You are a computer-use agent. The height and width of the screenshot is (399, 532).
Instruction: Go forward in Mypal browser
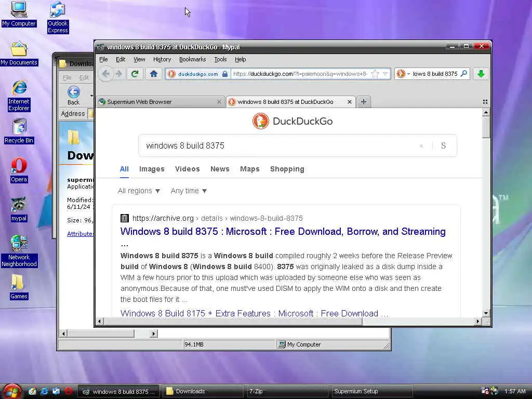pyautogui.click(x=119, y=74)
